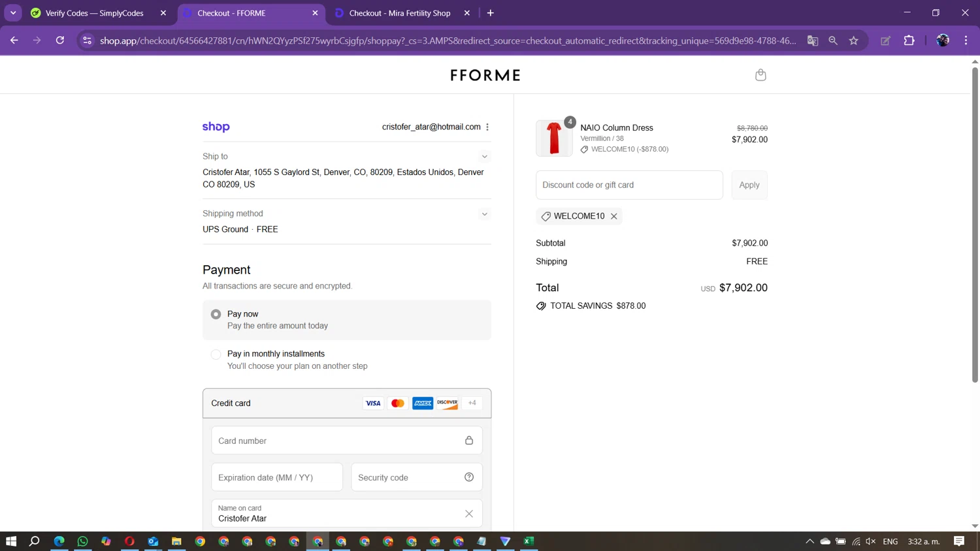
Task: Select the Credit card payment header
Action: [x=347, y=403]
